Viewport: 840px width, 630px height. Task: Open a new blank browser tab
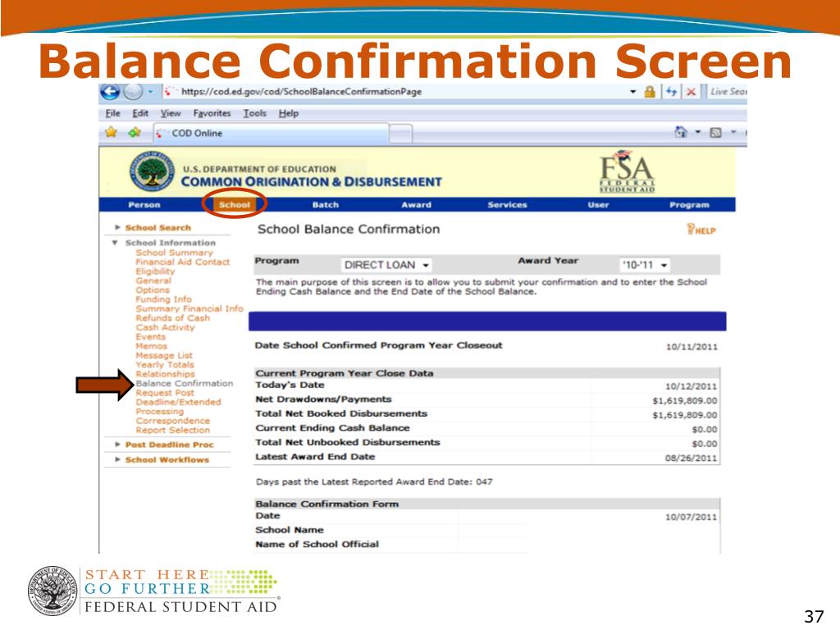[x=400, y=134]
